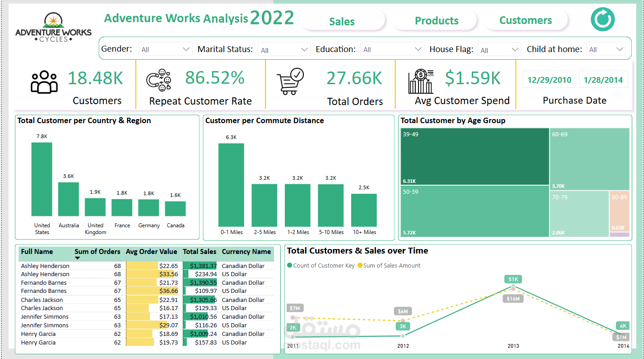The image size is (644, 359).
Task: Open the Sales page tab
Action: pos(342,21)
